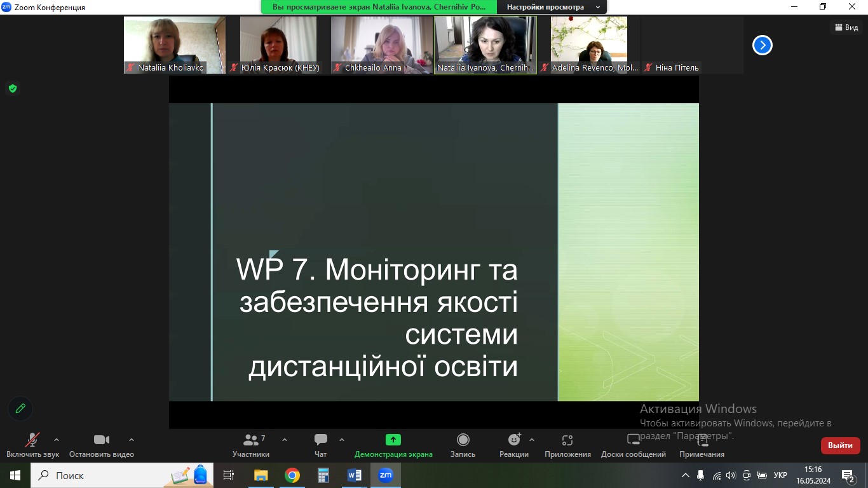Image resolution: width=868 pixels, height=488 pixels.
Task: Show next participants with blue arrow
Action: pos(762,45)
